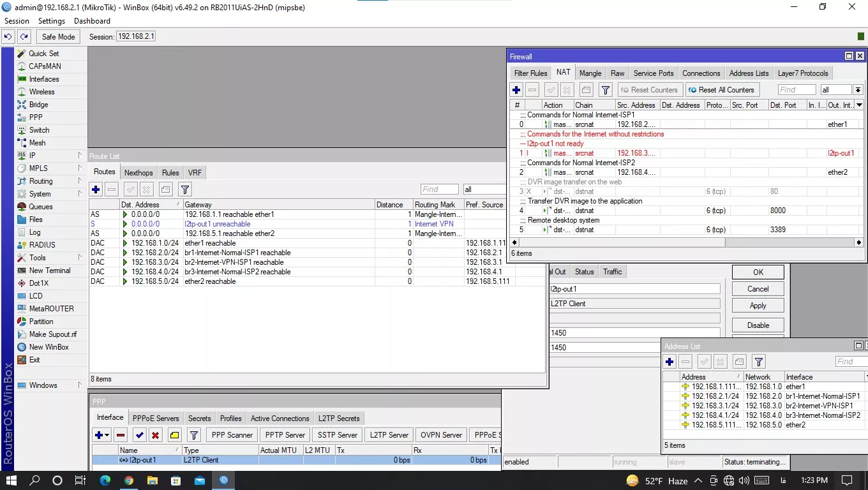Image resolution: width=868 pixels, height=490 pixels.
Task: Open MetaROUTER sidebar item
Action: click(x=51, y=309)
